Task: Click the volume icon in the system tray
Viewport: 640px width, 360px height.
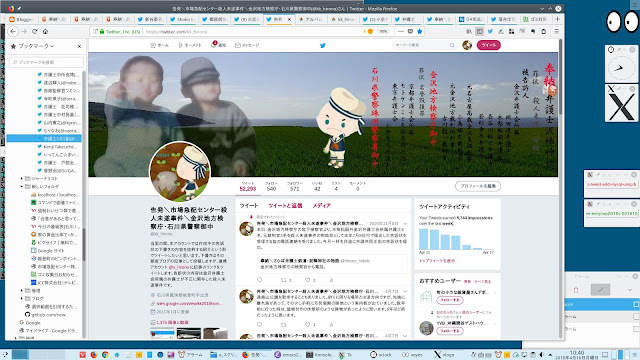Action: coord(542,355)
